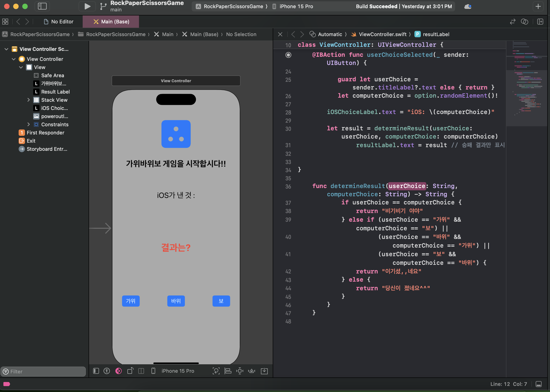
Task: Open Resolve Auto Layout Issues icon
Action: pos(251,371)
